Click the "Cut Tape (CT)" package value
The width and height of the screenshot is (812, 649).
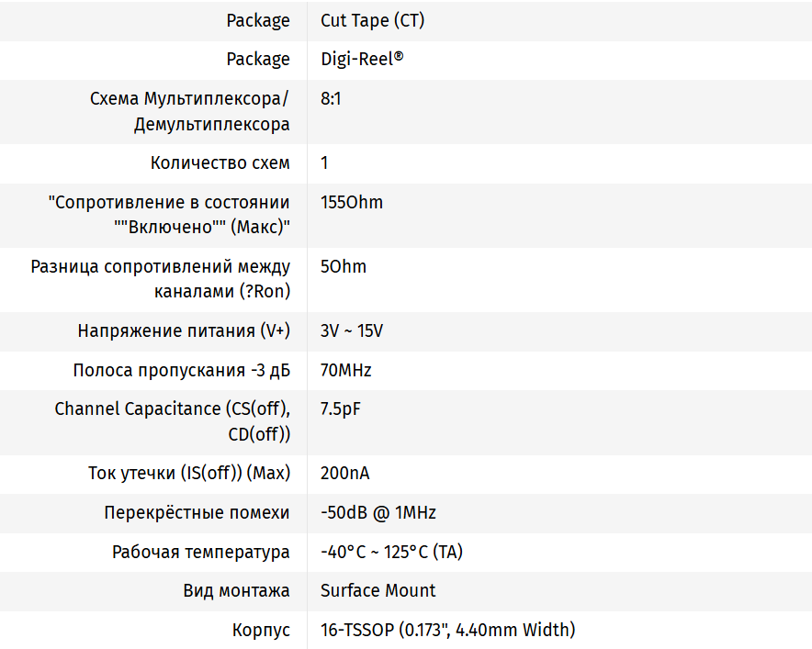372,20
